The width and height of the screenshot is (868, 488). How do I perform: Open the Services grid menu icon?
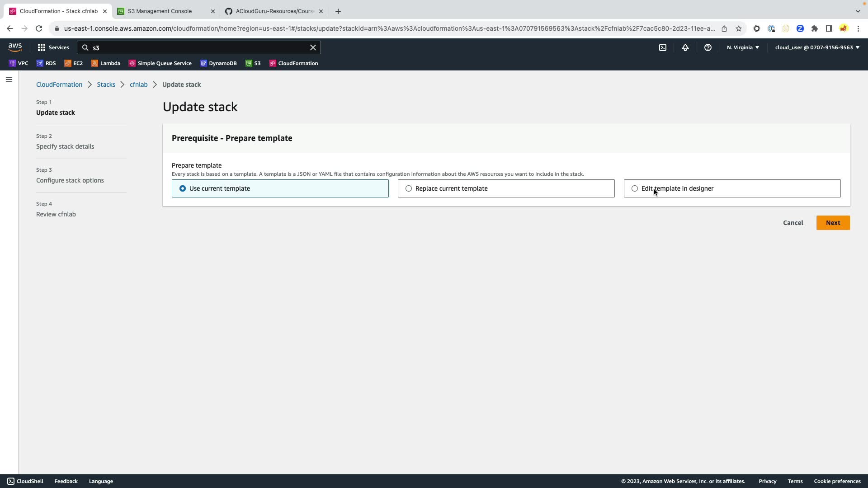pyautogui.click(x=42, y=47)
